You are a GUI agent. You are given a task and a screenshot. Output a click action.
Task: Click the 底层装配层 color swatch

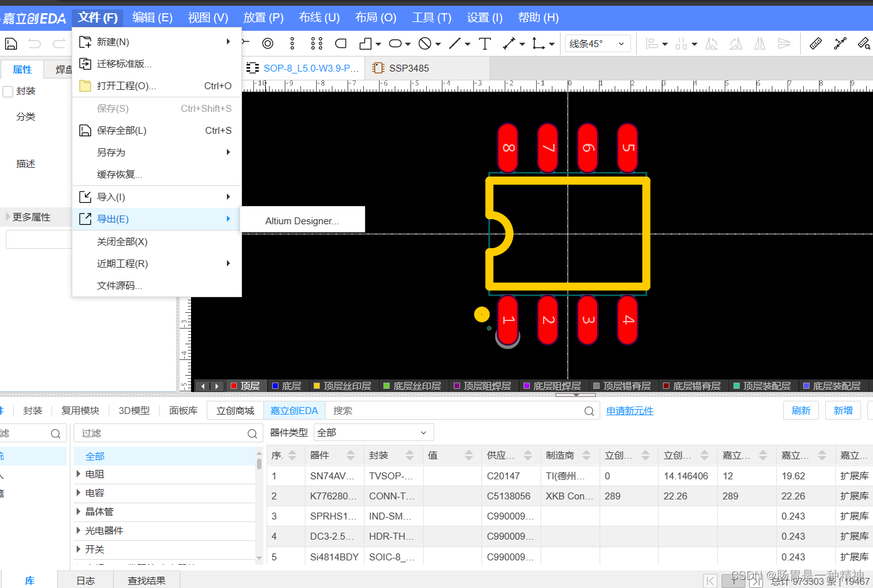coord(806,386)
